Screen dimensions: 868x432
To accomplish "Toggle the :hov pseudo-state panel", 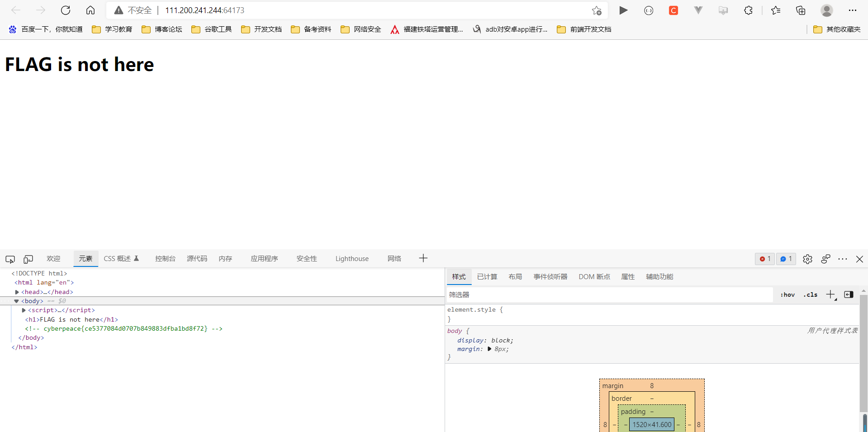I will coord(787,294).
